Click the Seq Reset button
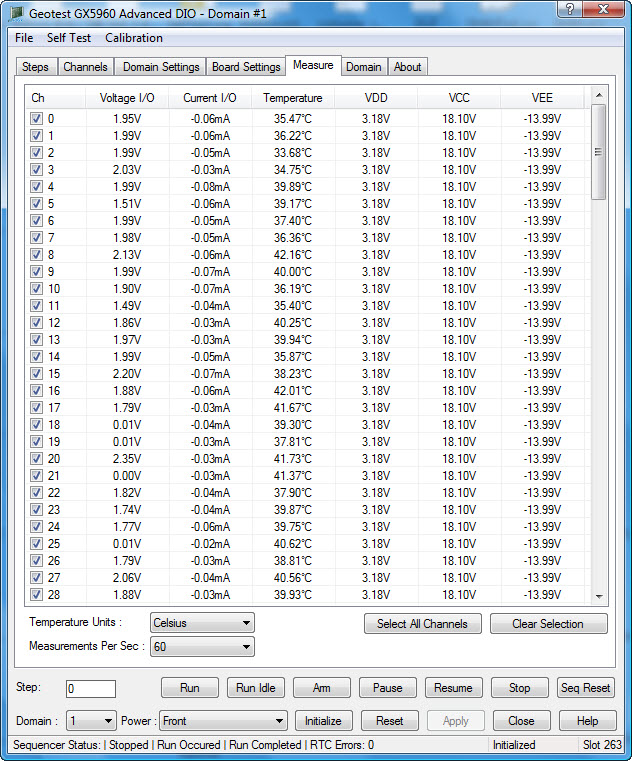 [x=585, y=688]
